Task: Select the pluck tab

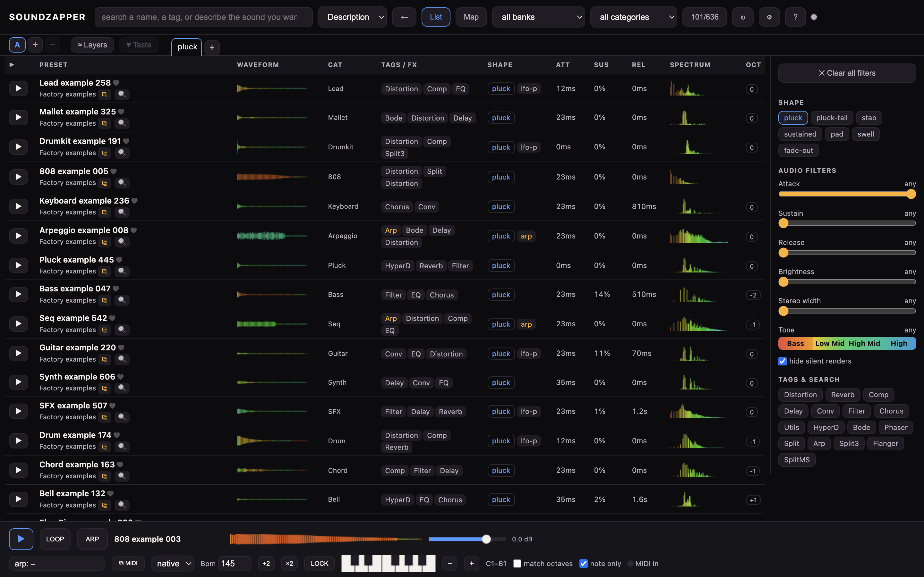Action: (x=187, y=47)
